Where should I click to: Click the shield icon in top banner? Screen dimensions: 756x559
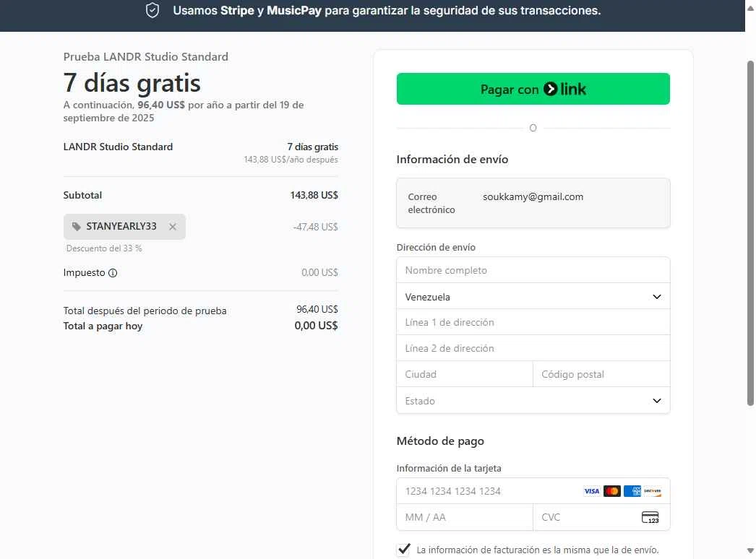click(153, 10)
